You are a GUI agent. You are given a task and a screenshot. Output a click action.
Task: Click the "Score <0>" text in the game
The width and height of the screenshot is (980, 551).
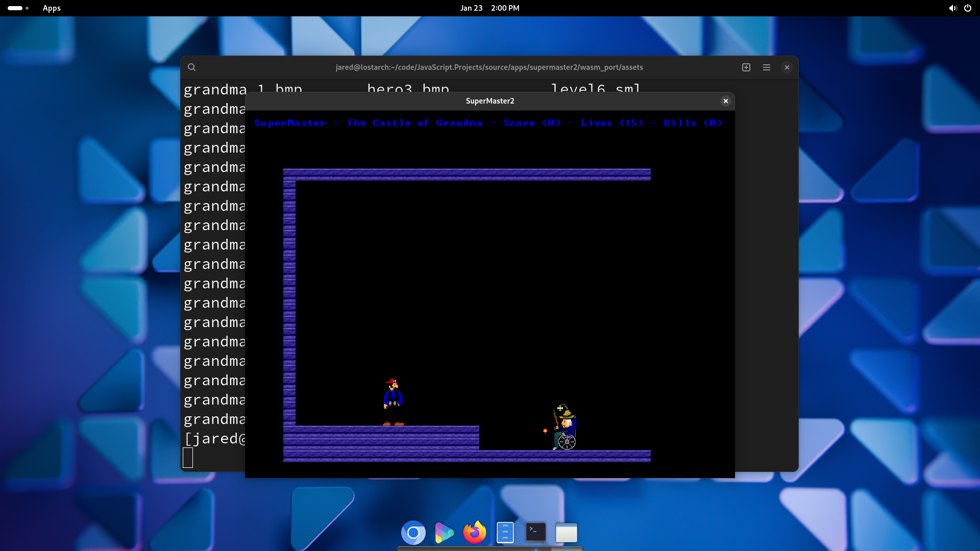click(x=532, y=123)
